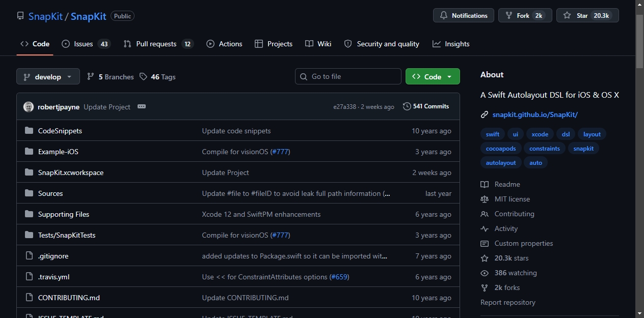Click the Notifications bell icon
Screen dimensions: 644x318
tap(444, 16)
